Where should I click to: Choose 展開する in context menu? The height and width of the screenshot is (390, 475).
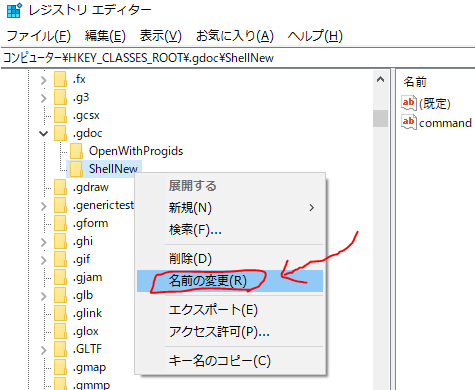(x=230, y=186)
